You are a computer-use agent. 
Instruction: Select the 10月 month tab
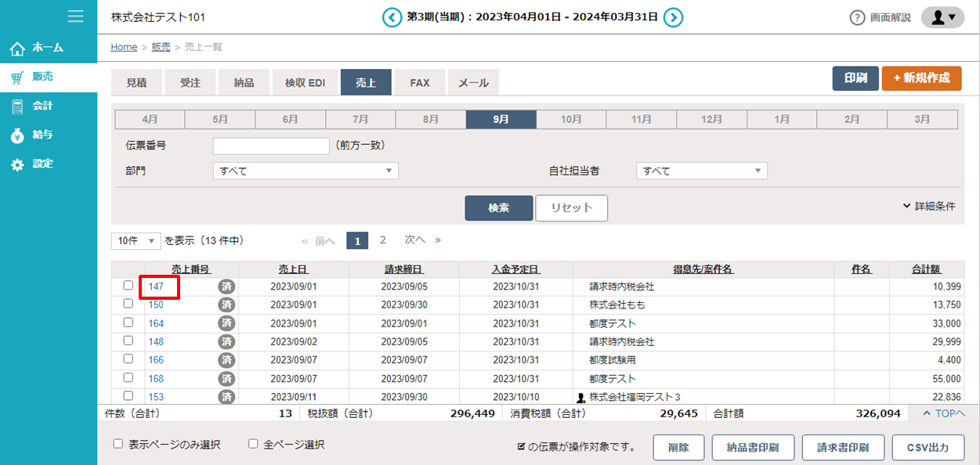pyautogui.click(x=571, y=120)
